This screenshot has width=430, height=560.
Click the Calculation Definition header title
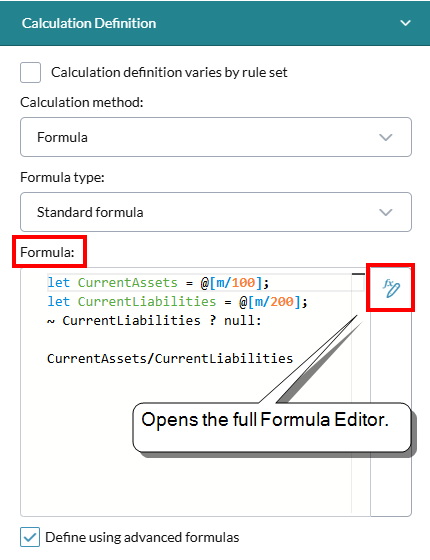pos(89,23)
